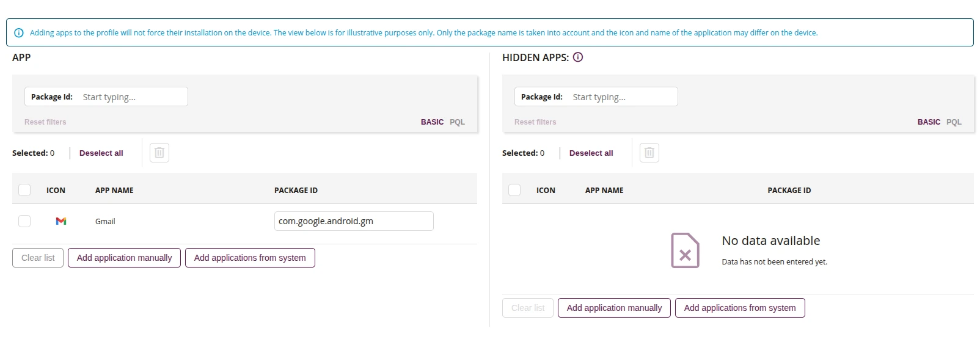This screenshot has width=980, height=339.
Task: Select BASIC filter mode in APP section
Action: [x=432, y=122]
